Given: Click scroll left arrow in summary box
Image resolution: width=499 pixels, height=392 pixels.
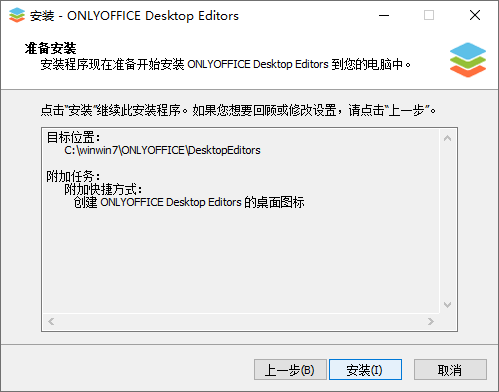Looking at the screenshot, I should pyautogui.click(x=51, y=321).
